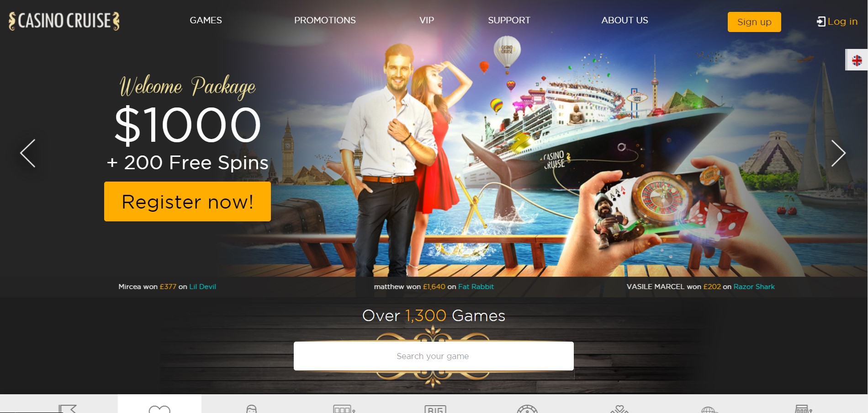Advance to the next banner slide
The height and width of the screenshot is (413, 868).
[x=838, y=153]
